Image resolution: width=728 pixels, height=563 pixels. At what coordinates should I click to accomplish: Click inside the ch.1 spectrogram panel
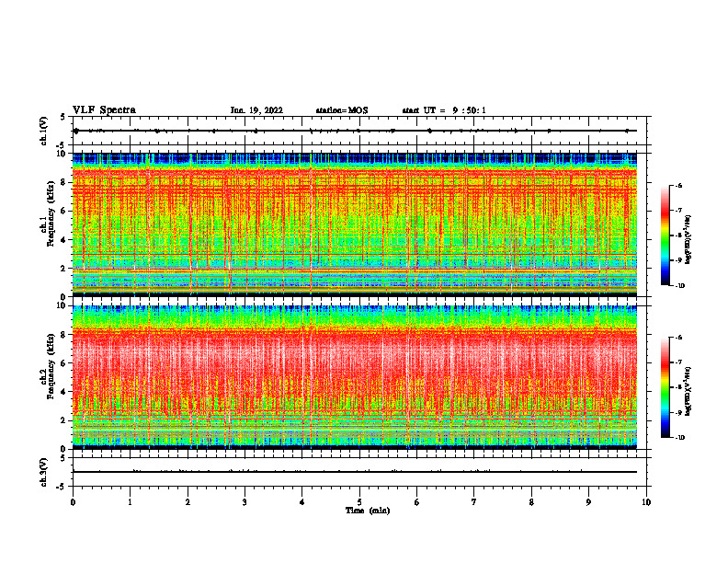(x=355, y=224)
